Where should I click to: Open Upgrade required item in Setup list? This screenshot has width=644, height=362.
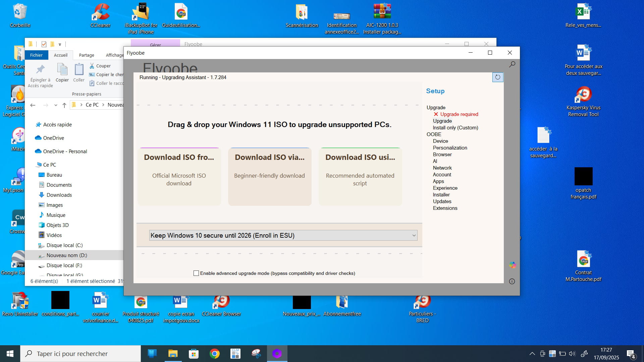[456, 114]
